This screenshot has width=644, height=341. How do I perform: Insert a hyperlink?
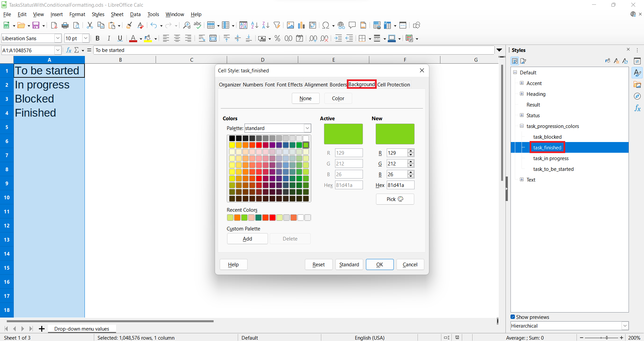341,25
